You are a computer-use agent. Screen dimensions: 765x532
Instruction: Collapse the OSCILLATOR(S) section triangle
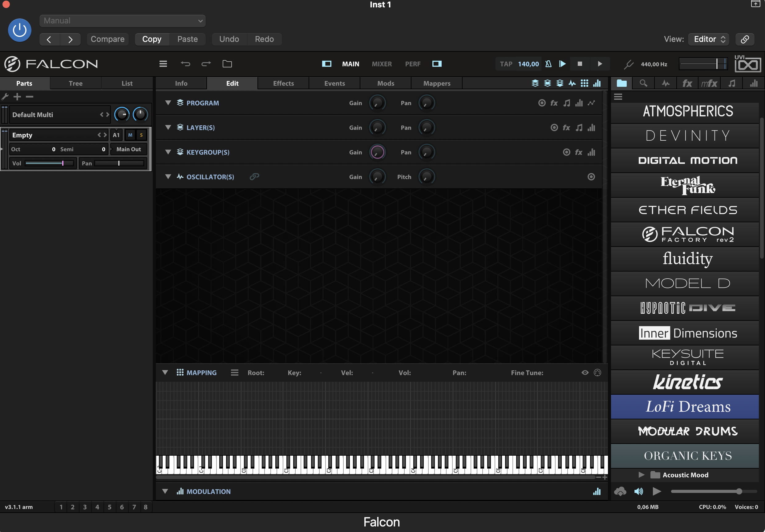[x=168, y=176]
